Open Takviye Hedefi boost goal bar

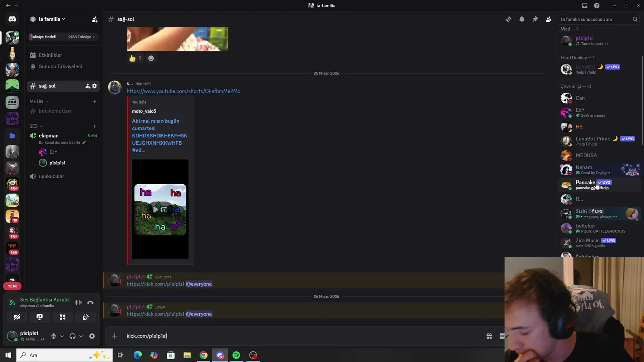tap(63, 37)
